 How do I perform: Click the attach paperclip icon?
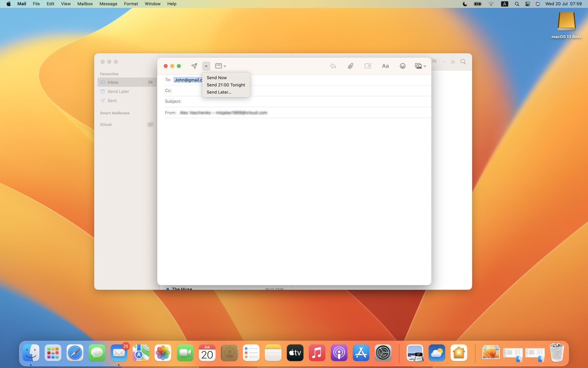350,66
